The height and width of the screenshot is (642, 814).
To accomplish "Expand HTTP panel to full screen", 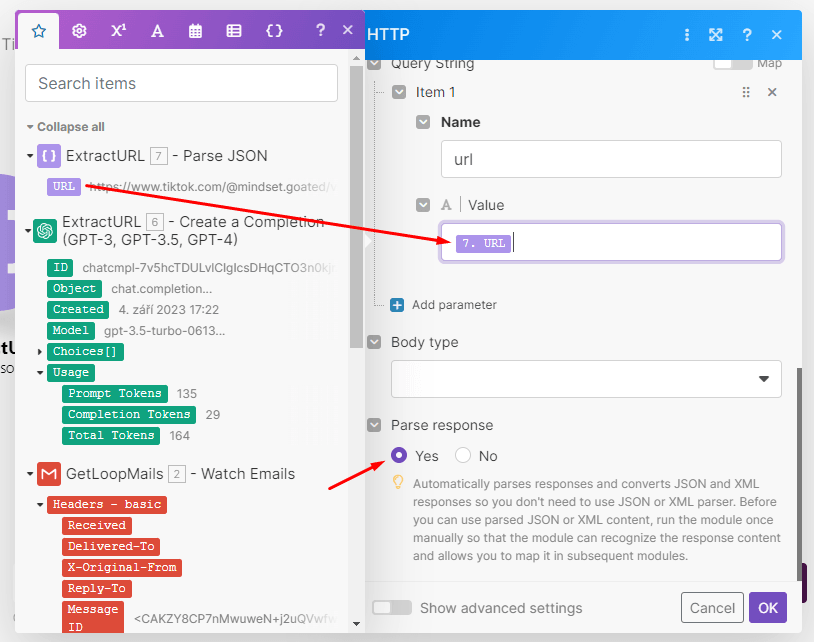I will (716, 35).
